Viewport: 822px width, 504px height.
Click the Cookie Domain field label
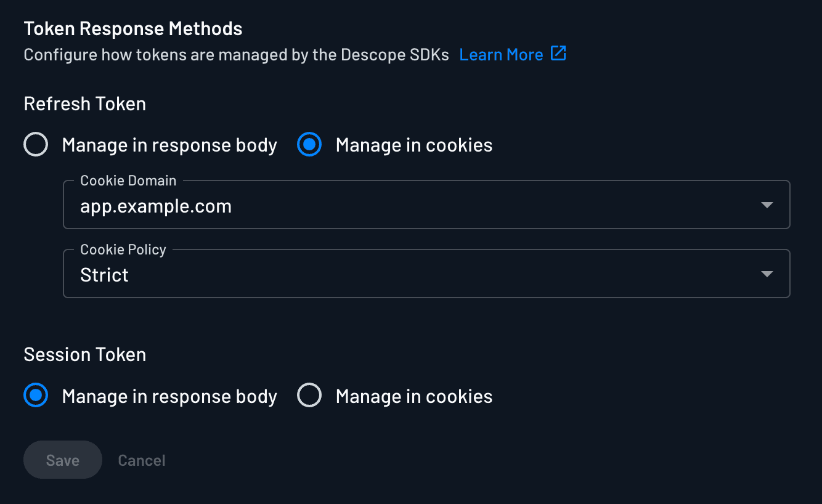point(128,180)
